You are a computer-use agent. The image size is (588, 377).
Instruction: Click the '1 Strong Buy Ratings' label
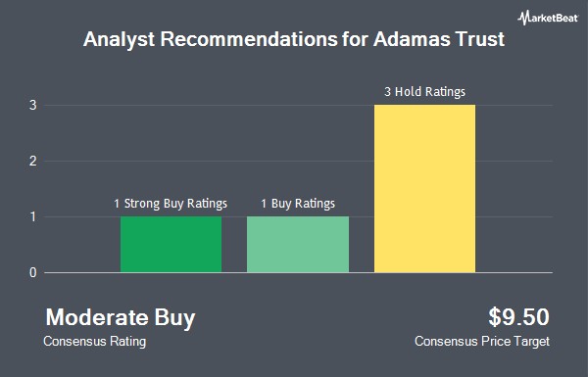pyautogui.click(x=171, y=204)
